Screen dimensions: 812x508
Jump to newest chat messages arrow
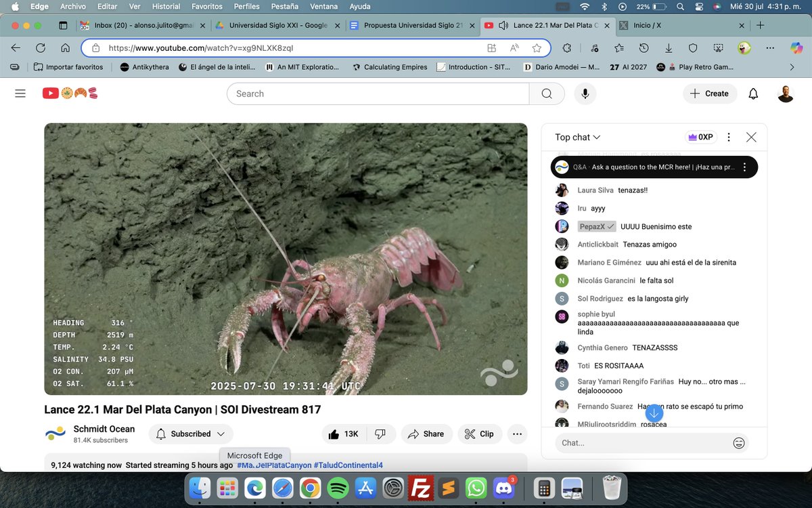coord(654,412)
